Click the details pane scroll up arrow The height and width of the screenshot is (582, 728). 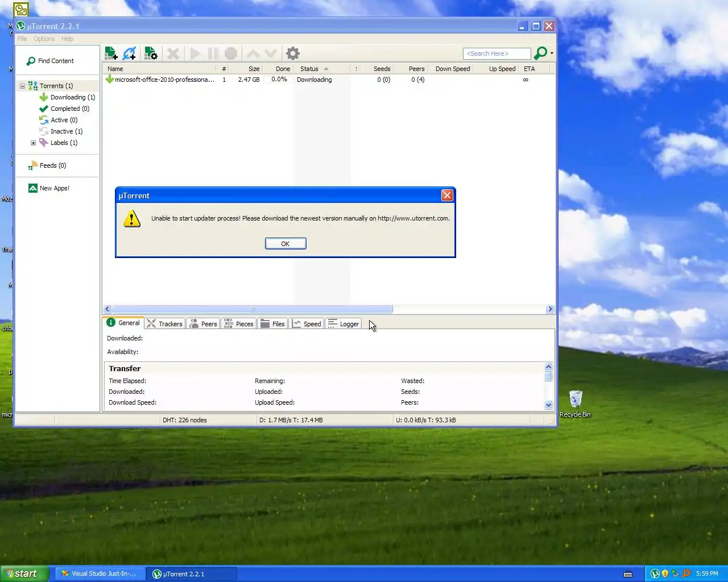(549, 367)
